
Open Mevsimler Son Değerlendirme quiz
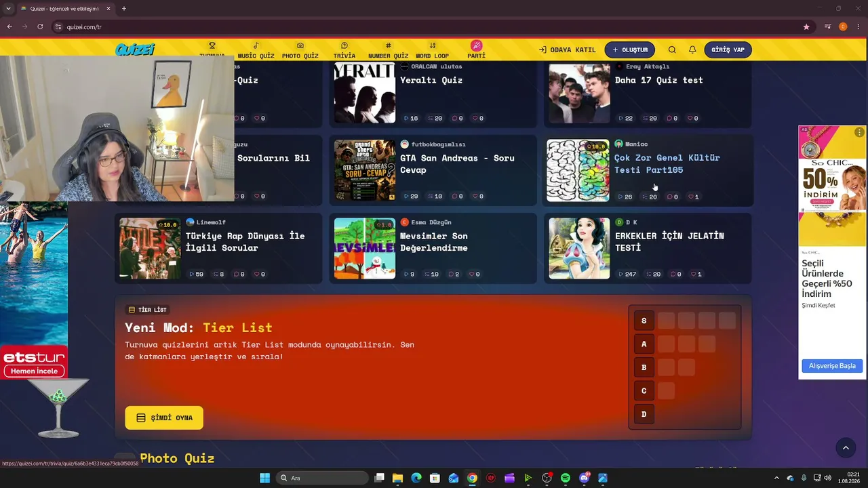click(434, 242)
